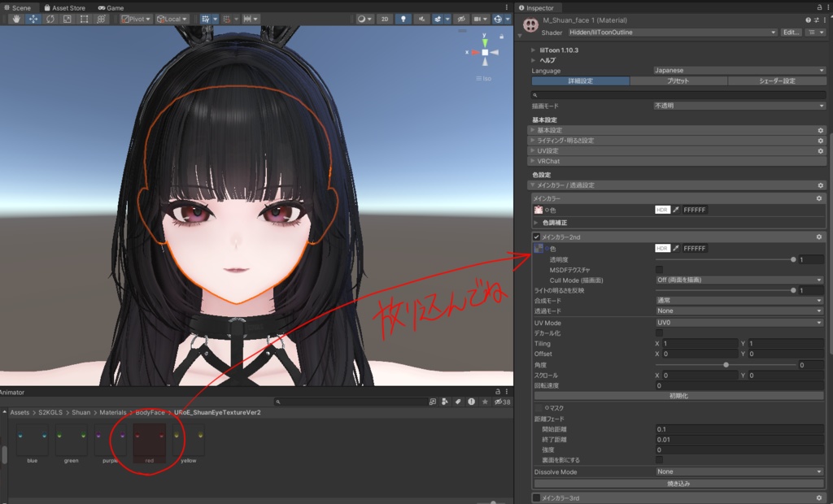Image resolution: width=833 pixels, height=504 pixels.
Task: Expand the ライティング・明るさ設定 section
Action: tap(678, 141)
